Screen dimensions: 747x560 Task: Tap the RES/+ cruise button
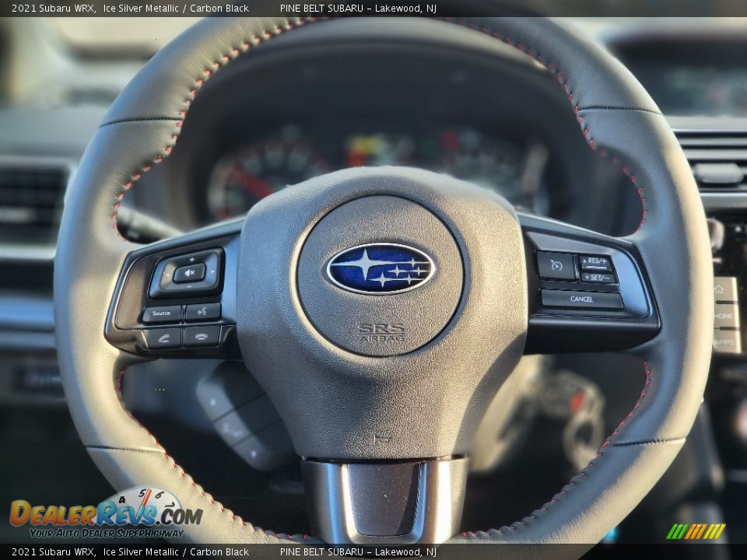pyautogui.click(x=595, y=261)
